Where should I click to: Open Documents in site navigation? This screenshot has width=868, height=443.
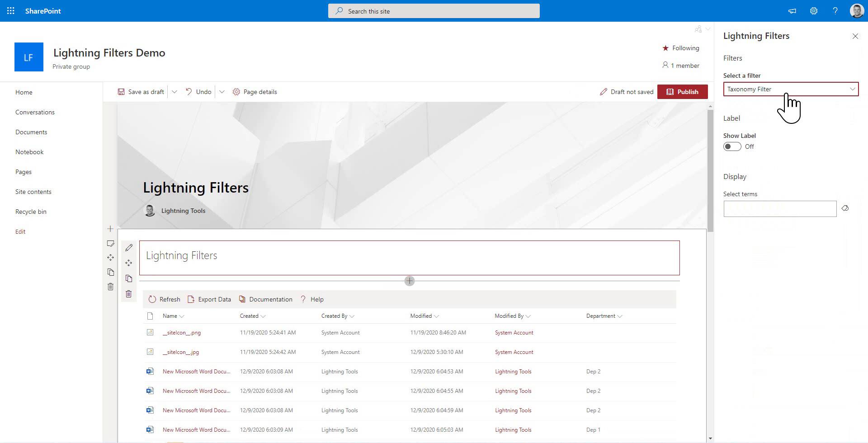pos(31,132)
